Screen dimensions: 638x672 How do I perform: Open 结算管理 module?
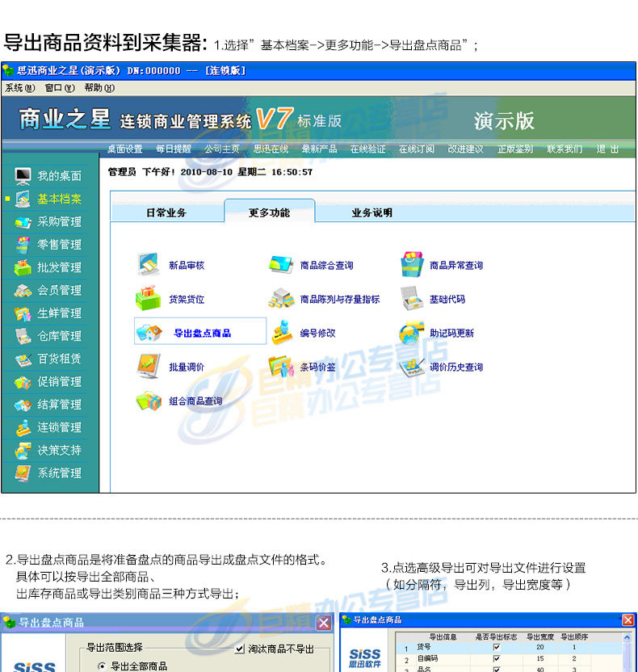48,405
